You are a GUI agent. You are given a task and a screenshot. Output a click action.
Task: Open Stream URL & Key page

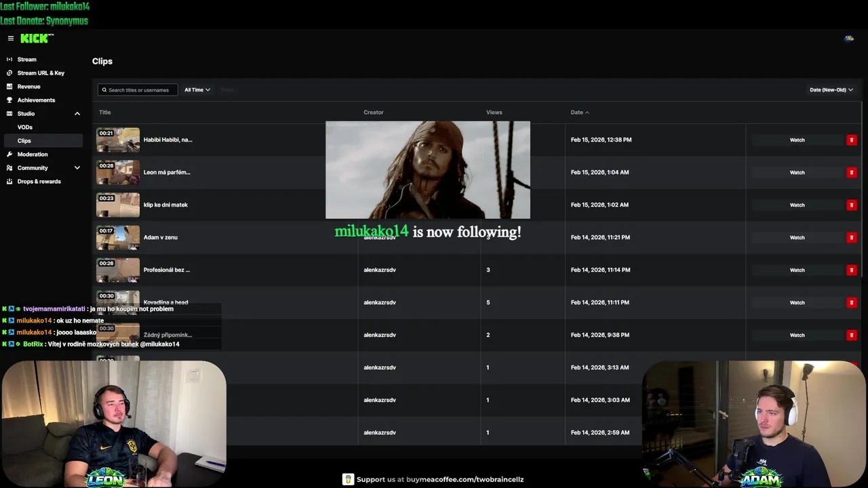41,73
